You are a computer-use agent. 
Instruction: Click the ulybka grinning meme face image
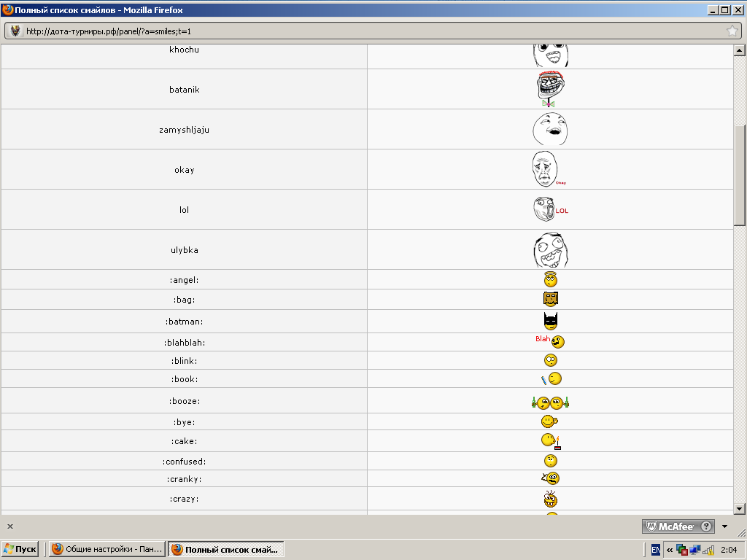[x=551, y=250]
